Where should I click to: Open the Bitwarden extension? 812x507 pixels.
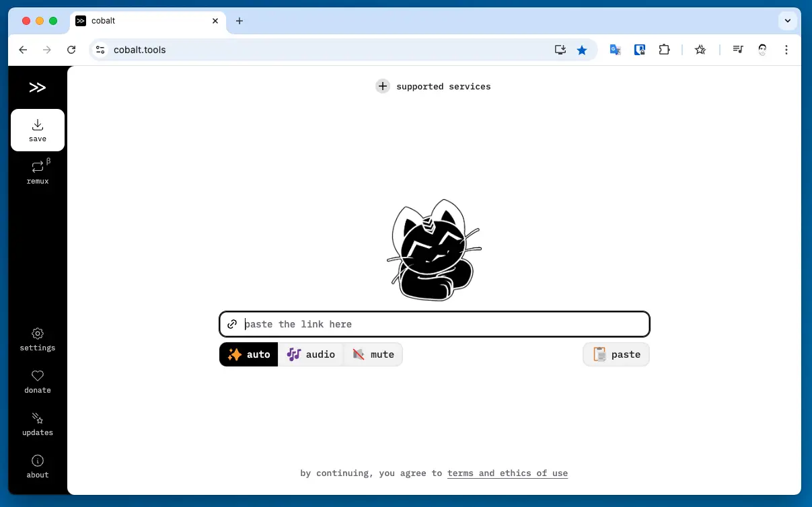tap(640, 50)
